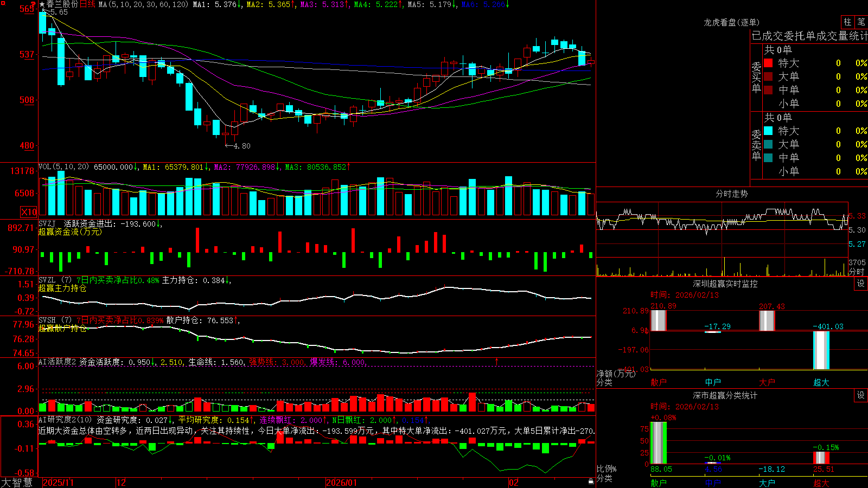This screenshot has width=868, height=488.
Task: Click the VOL(5,10,20) indicator label
Action: coord(64,167)
